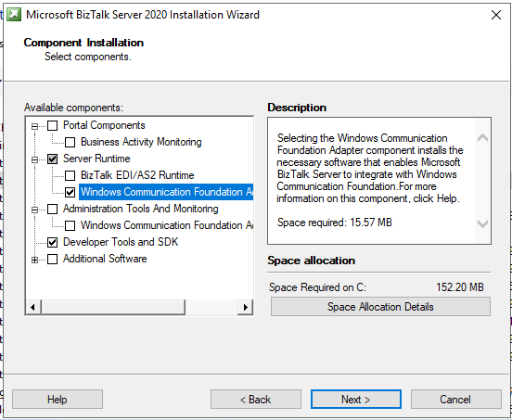Select BizTalk EDI/AS2 Runtime label
This screenshot has height=420, width=512.
coord(137,175)
